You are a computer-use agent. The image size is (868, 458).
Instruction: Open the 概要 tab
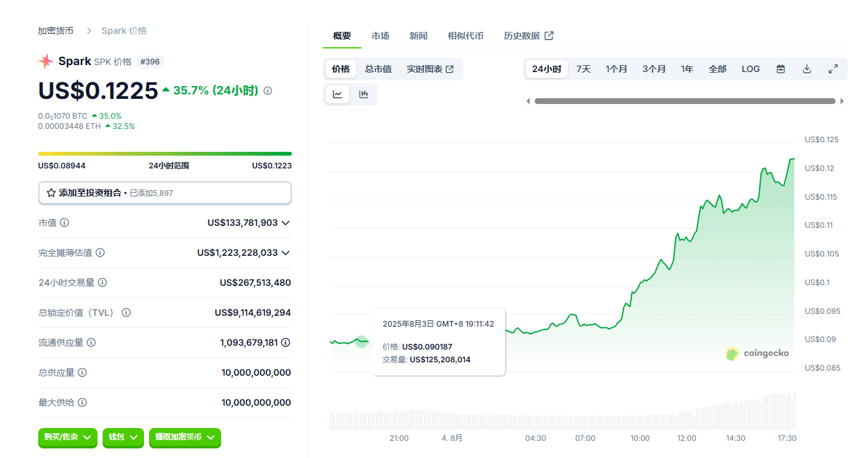click(342, 36)
